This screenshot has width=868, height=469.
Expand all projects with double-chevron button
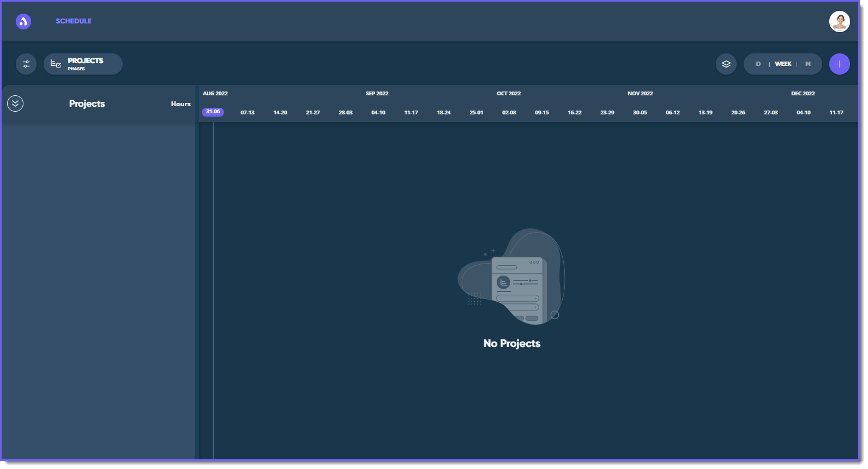(15, 103)
